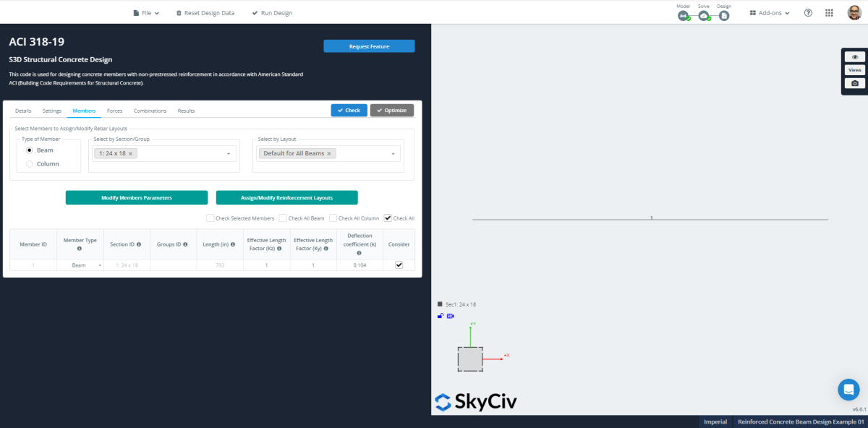Open the help question-mark icon

pos(808,12)
